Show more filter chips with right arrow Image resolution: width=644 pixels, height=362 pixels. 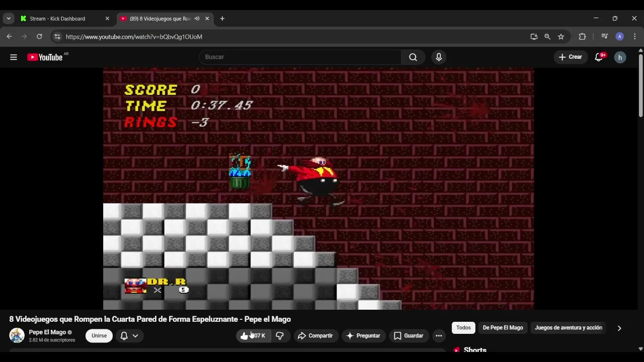coord(619,328)
